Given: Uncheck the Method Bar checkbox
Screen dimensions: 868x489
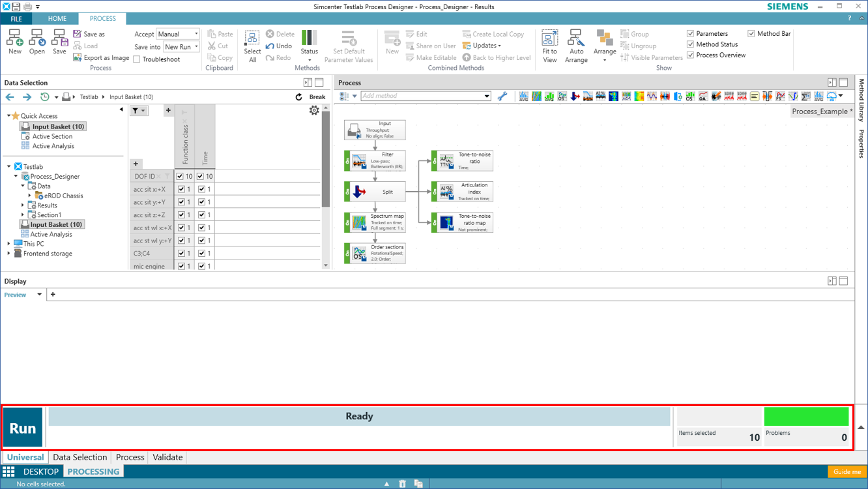Looking at the screenshot, I should click(751, 34).
